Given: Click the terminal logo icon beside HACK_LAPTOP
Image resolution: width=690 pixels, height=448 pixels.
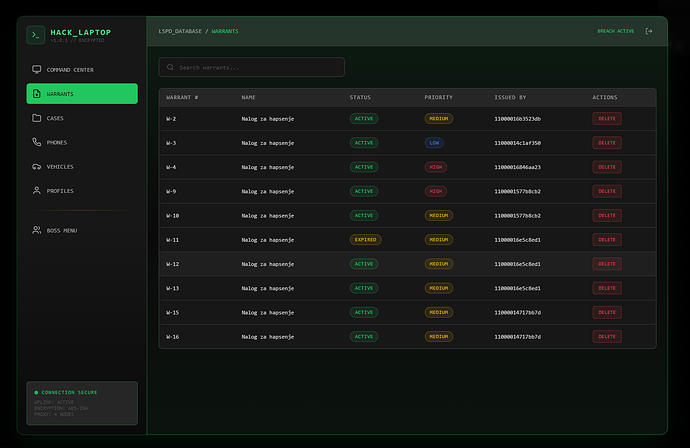Looking at the screenshot, I should point(36,35).
